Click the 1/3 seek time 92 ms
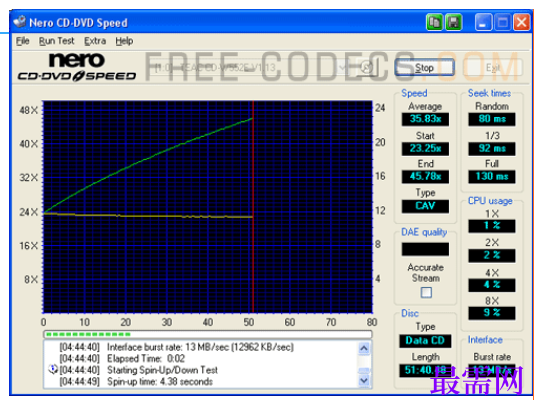 tap(492, 149)
